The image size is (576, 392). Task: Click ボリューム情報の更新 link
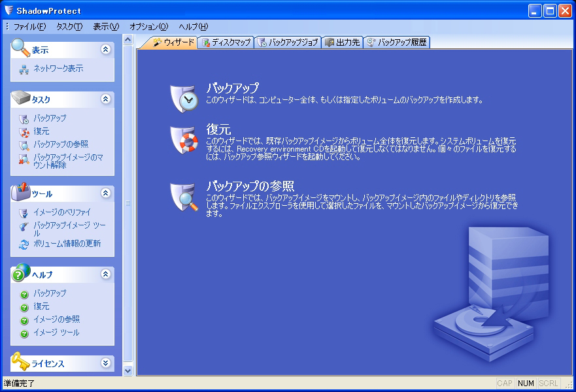[x=67, y=244]
